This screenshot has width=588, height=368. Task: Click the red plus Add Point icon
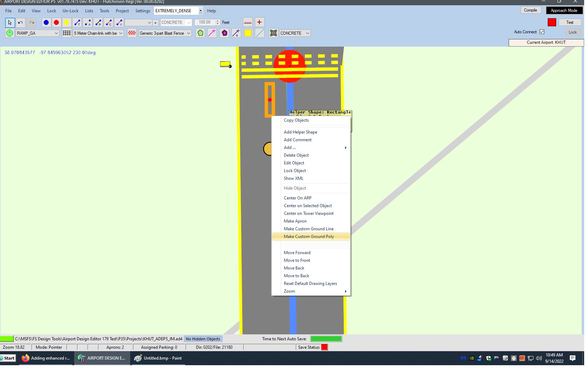259,22
